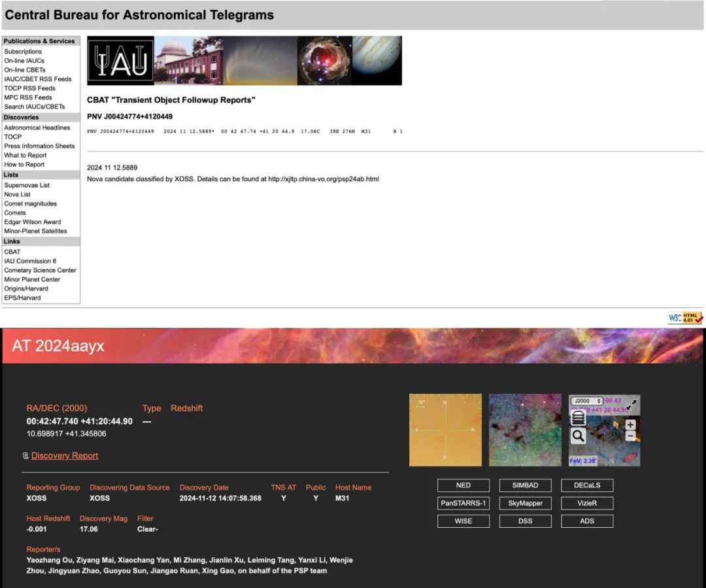Click the Filter value Clear-
Image resolution: width=706 pixels, height=588 pixels.
[148, 529]
